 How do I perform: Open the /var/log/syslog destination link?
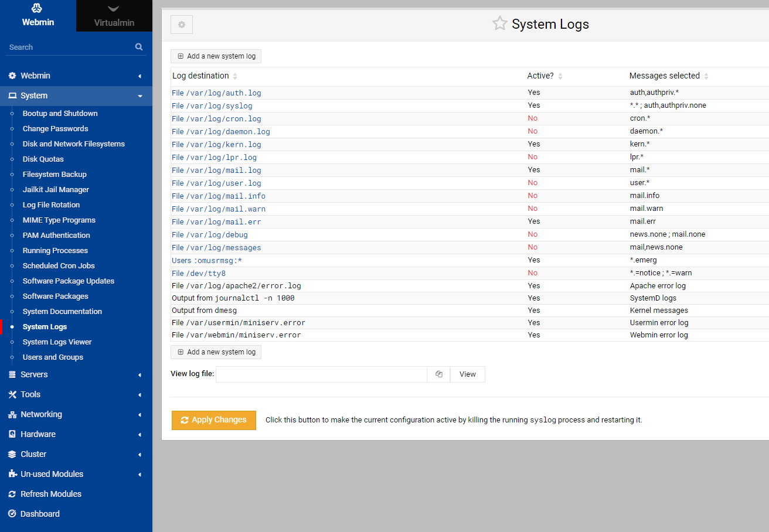212,105
